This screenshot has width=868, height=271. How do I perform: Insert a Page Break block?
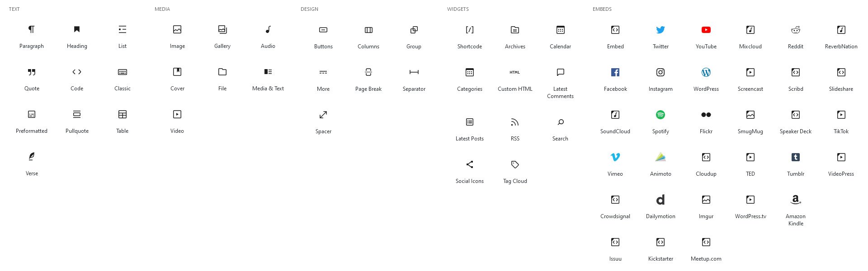(368, 79)
